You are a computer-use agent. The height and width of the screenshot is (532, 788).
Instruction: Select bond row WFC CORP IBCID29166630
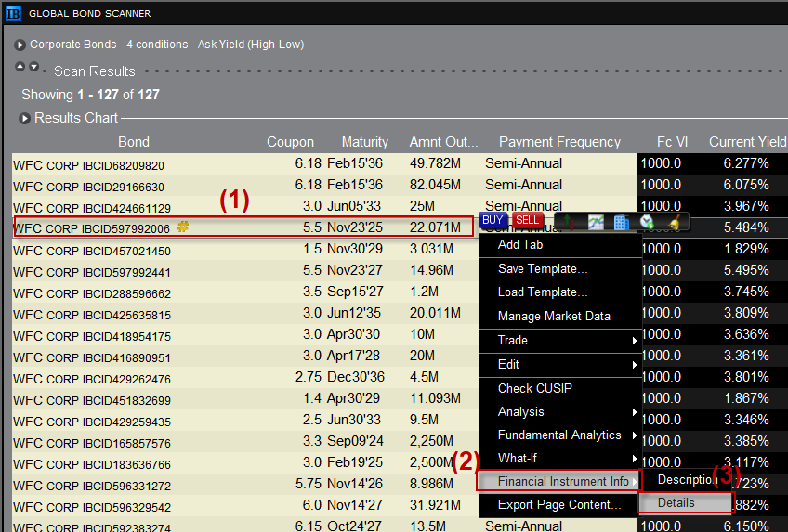(400, 185)
